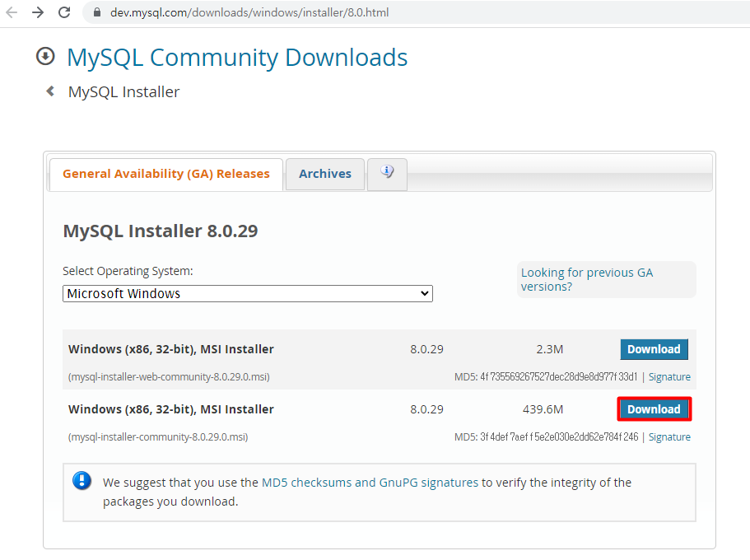Click the 2.3M file size value
Screen dimensions: 750x560
[x=550, y=349]
